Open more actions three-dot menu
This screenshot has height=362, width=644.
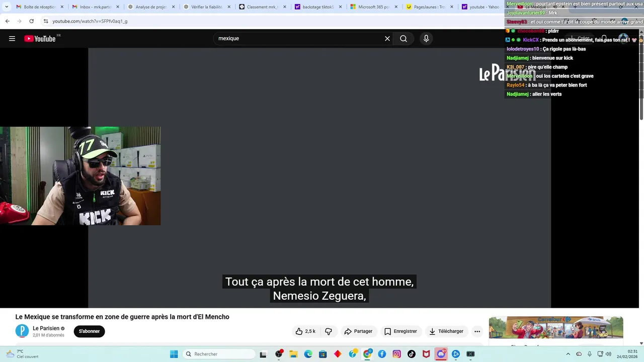click(477, 331)
